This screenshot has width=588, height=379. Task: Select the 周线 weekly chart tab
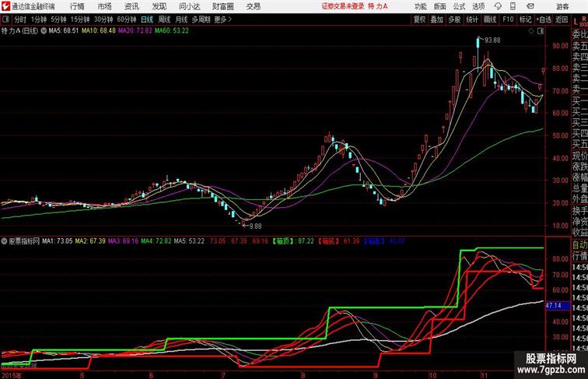pyautogui.click(x=164, y=19)
